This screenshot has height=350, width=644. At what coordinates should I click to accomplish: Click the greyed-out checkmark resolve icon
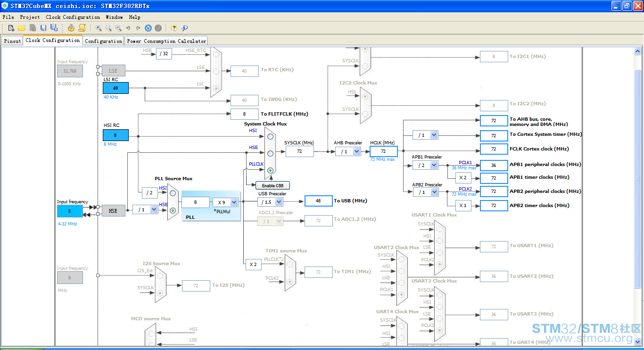(158, 28)
